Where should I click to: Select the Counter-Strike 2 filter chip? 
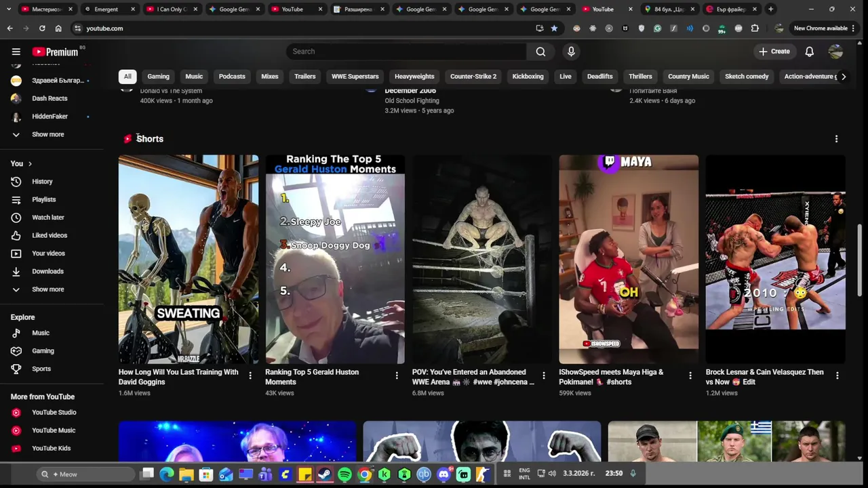[473, 77]
